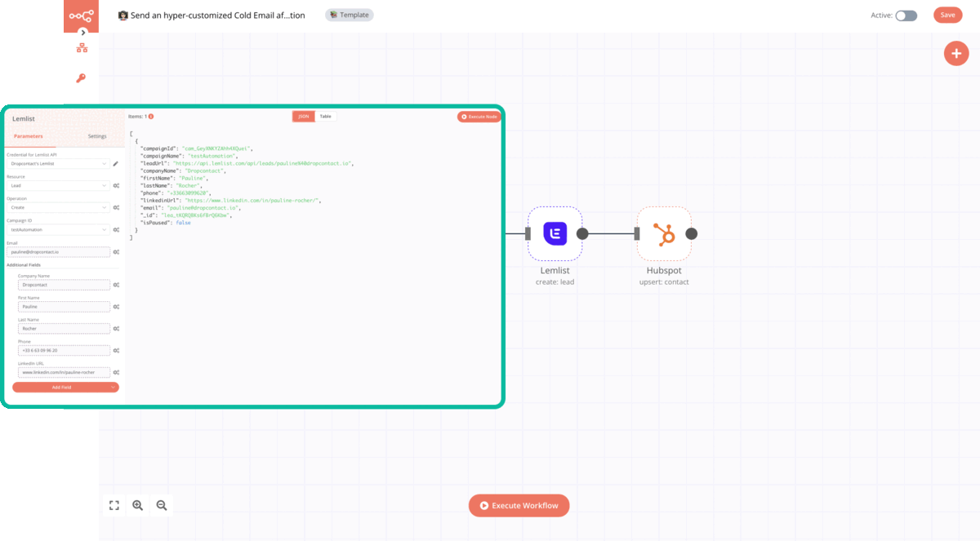Zoom canvas to fit with expand icon
The image size is (980, 541).
point(114,506)
